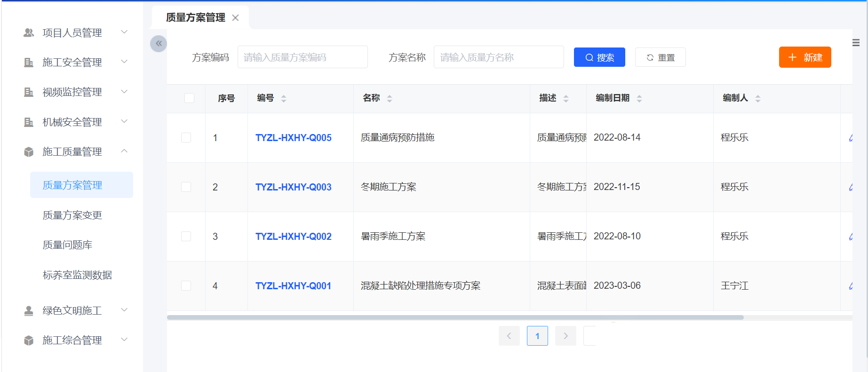Close the 质量方案管理 tab
868x372 pixels.
(236, 18)
